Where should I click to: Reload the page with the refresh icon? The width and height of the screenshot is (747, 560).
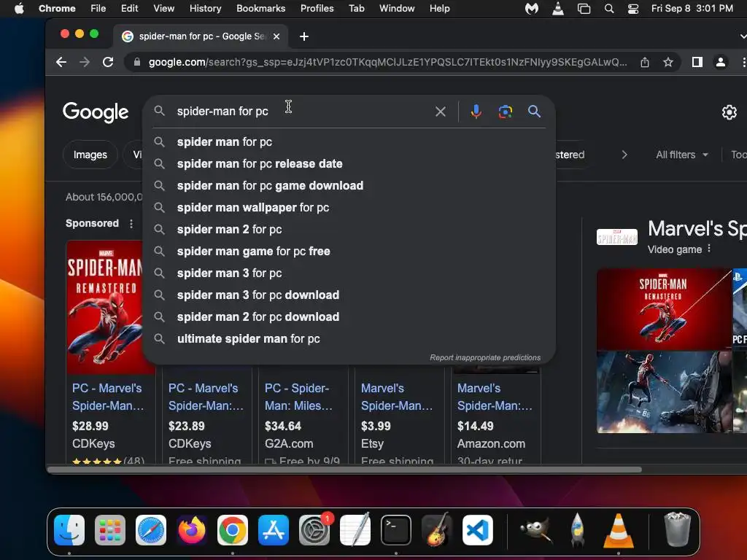click(x=108, y=62)
